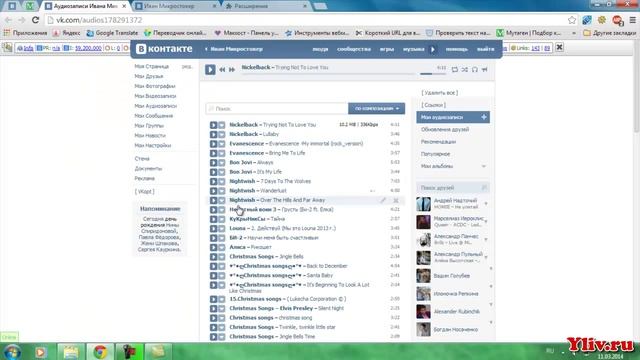The image size is (640, 360).
Task: Download the Би-2 track with the save icon
Action: point(222,238)
